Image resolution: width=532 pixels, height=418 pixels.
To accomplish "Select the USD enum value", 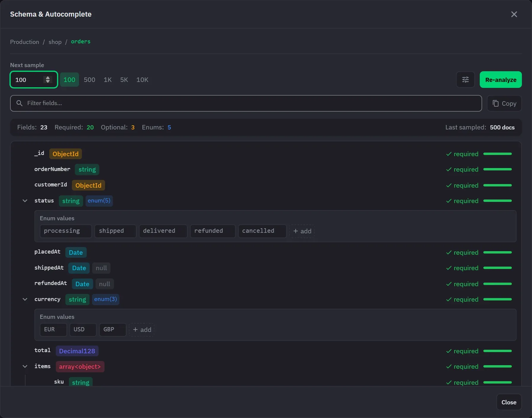I will pos(83,330).
